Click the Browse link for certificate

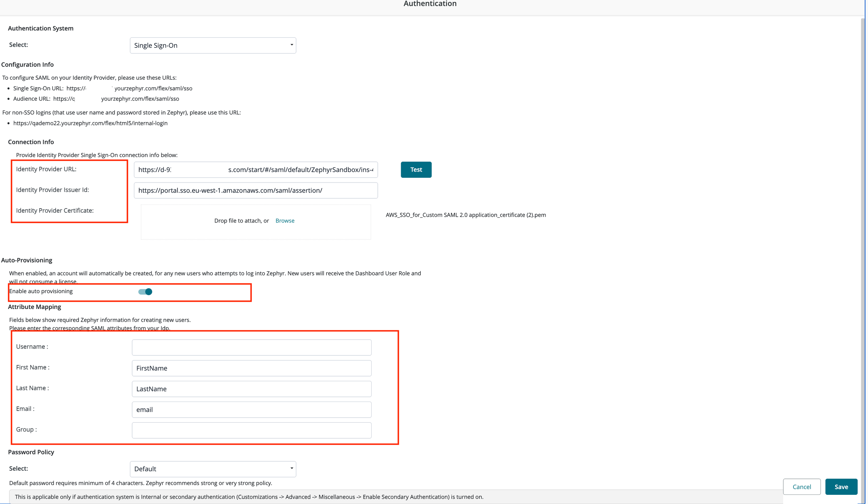284,220
